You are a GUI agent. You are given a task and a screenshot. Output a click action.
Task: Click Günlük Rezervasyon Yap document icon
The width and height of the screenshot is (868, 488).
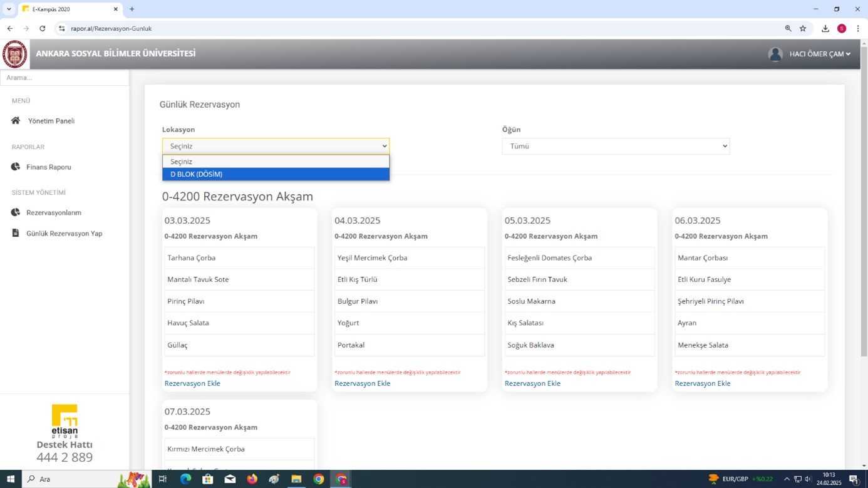(x=16, y=233)
